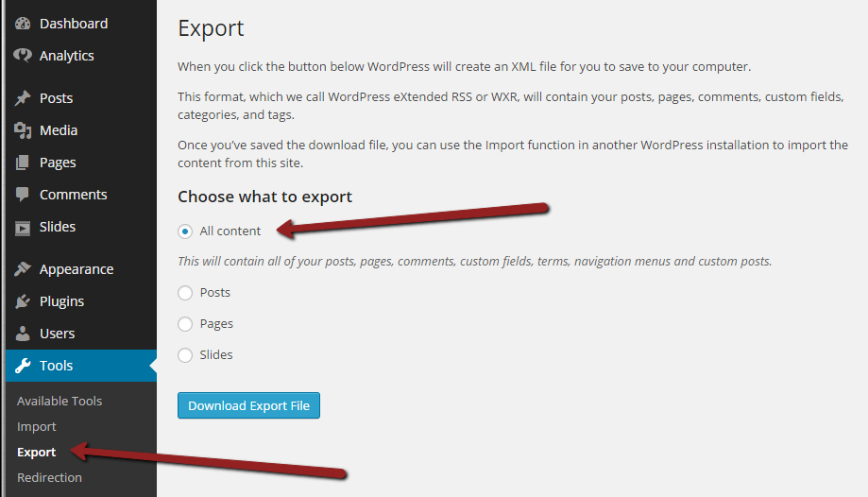This screenshot has width=868, height=497.
Task: Open the Media menu label
Action: pyautogui.click(x=59, y=130)
